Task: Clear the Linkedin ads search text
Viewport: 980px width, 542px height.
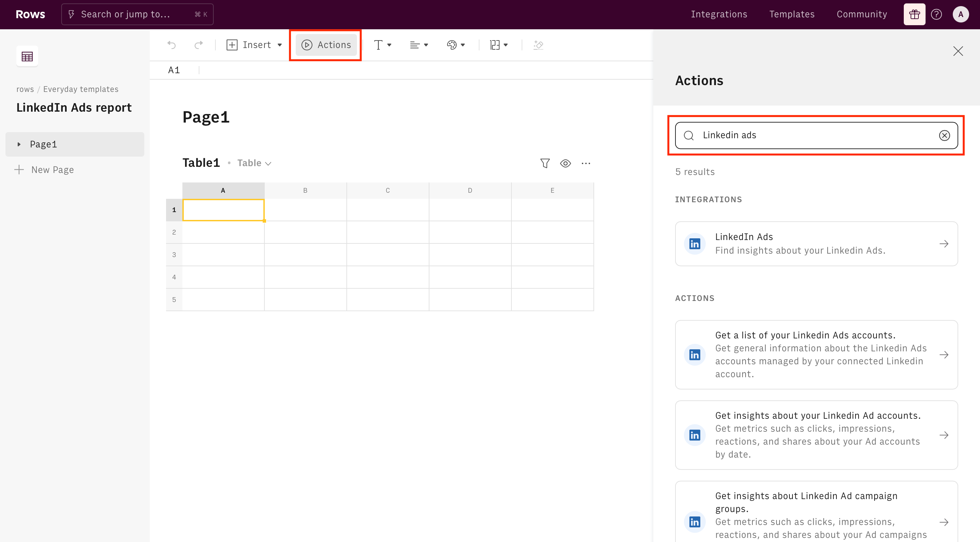Action: point(944,135)
